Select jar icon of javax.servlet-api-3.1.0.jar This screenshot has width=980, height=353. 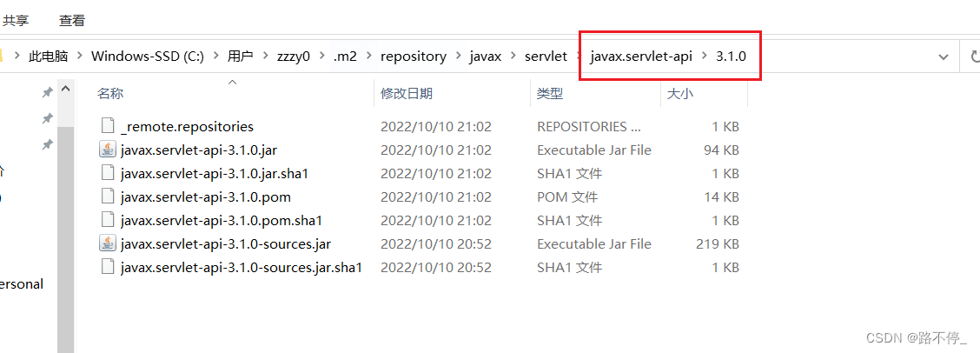(108, 150)
